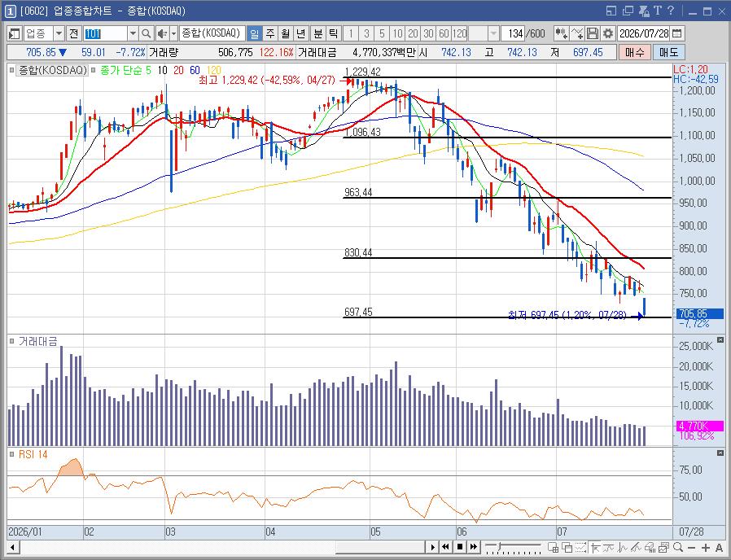Search index code with the magnifier icon
The width and height of the screenshot is (731, 560).
click(146, 33)
